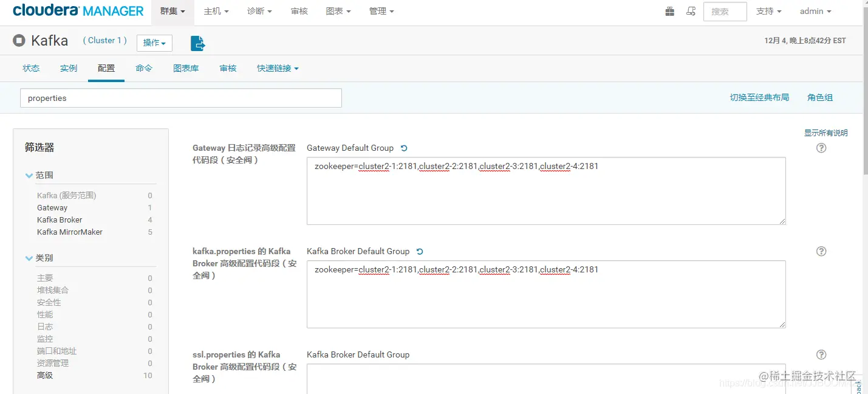The image size is (868, 394).
Task: Click the client configuration export icon
Action: pyautogui.click(x=197, y=43)
